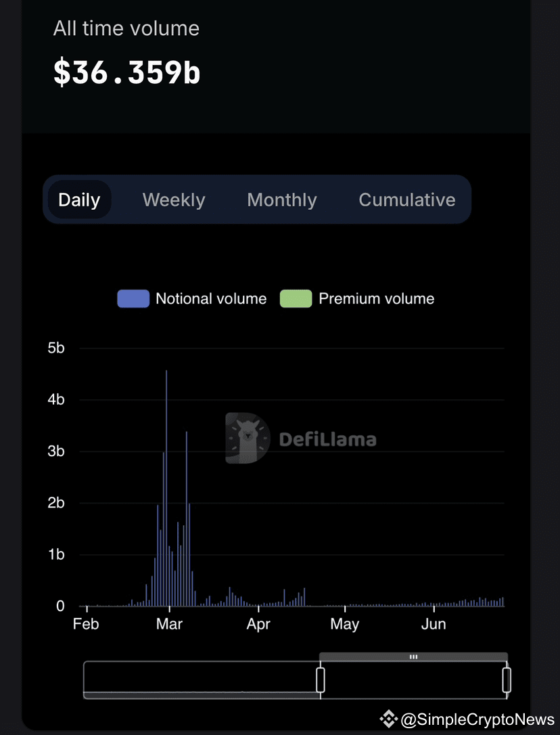The height and width of the screenshot is (735, 560).
Task: Click the tallest bar in the chart
Action: (166, 487)
